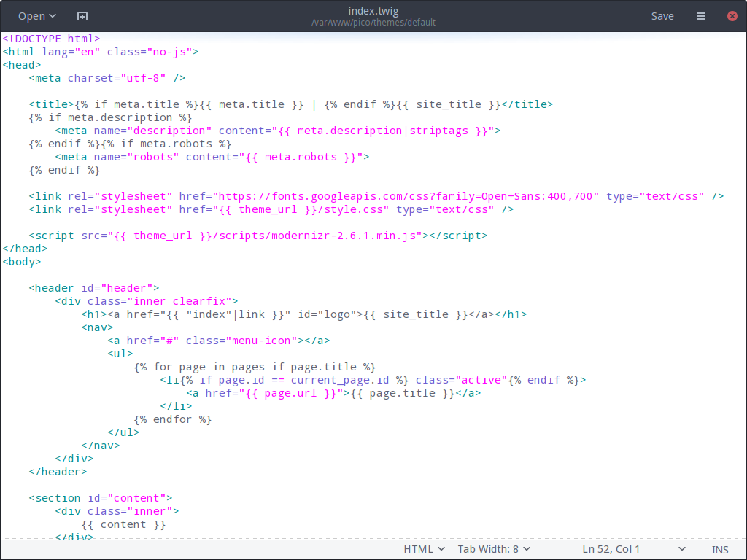Close the editor window

[x=732, y=16]
